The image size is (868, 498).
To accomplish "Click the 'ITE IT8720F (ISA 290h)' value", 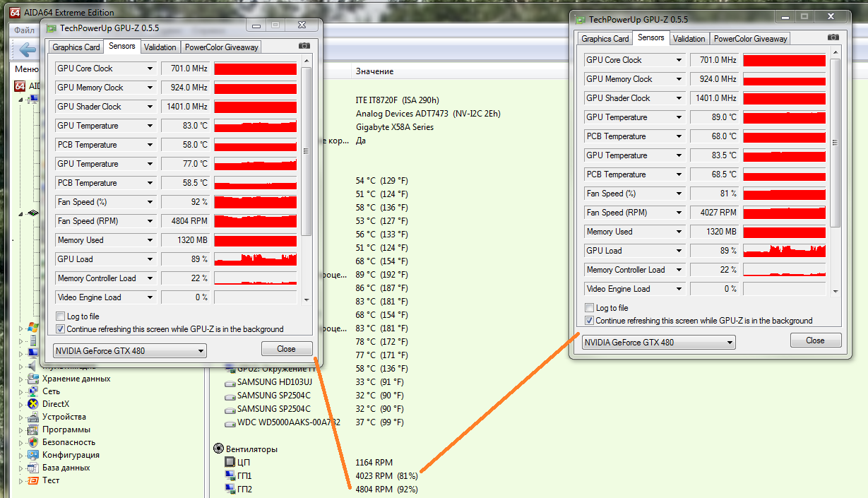I will (x=397, y=100).
